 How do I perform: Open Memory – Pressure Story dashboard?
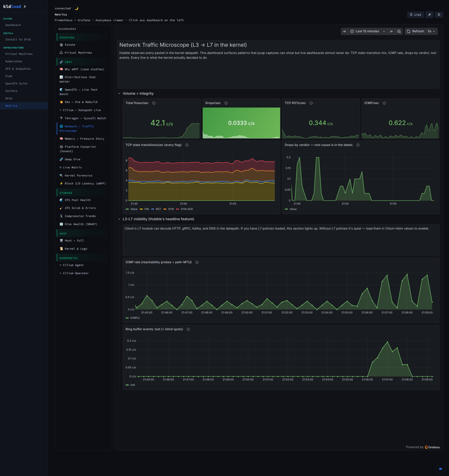tap(82, 139)
